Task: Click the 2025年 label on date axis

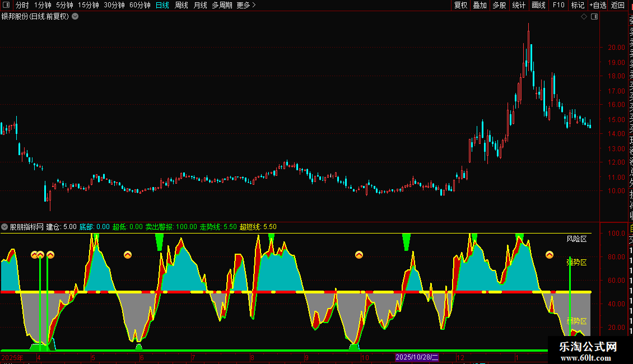Action: point(12,357)
